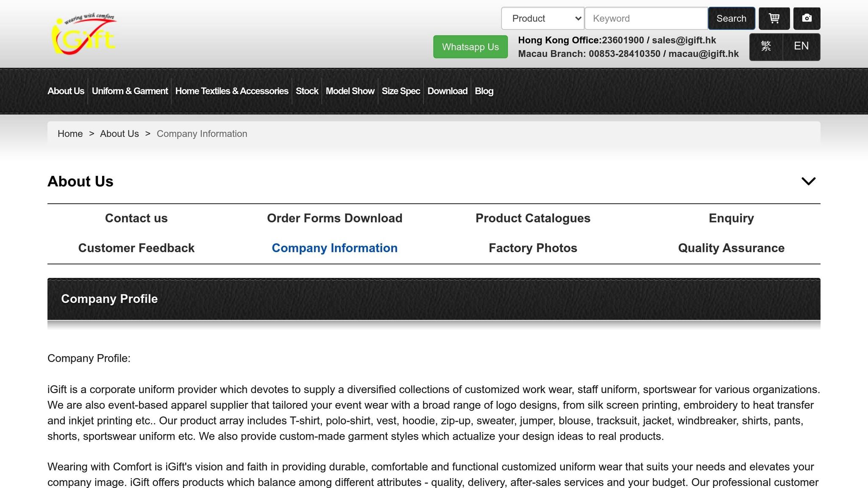Screen dimensions: 868x488
Task: Open the Product search category dropdown
Action: (x=542, y=19)
